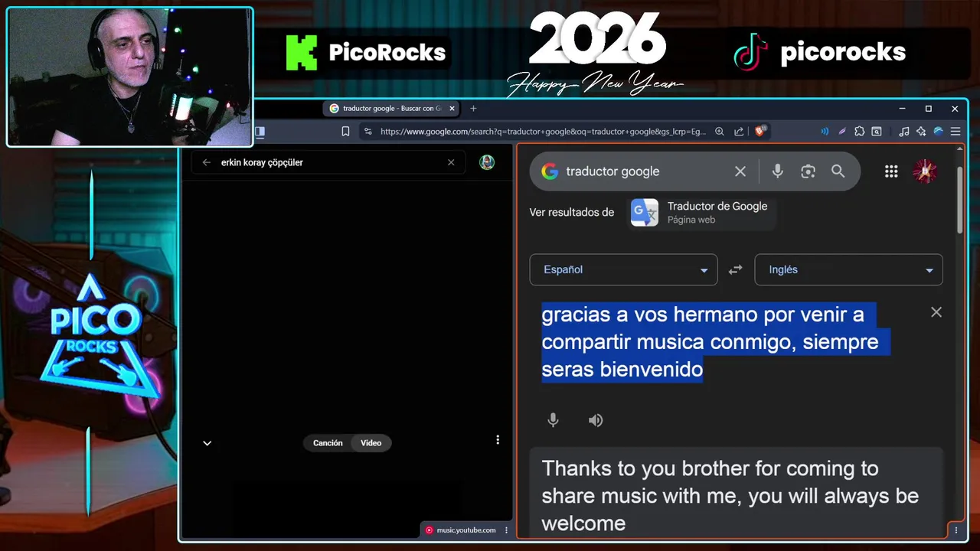Click the Google page vertical scrollbar
980x551 pixels.
click(x=960, y=201)
